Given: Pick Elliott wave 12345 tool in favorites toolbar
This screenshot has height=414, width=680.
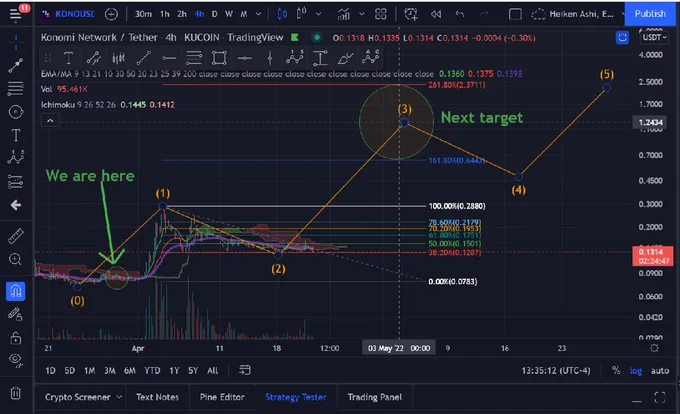Looking at the screenshot, I should click(x=294, y=58).
